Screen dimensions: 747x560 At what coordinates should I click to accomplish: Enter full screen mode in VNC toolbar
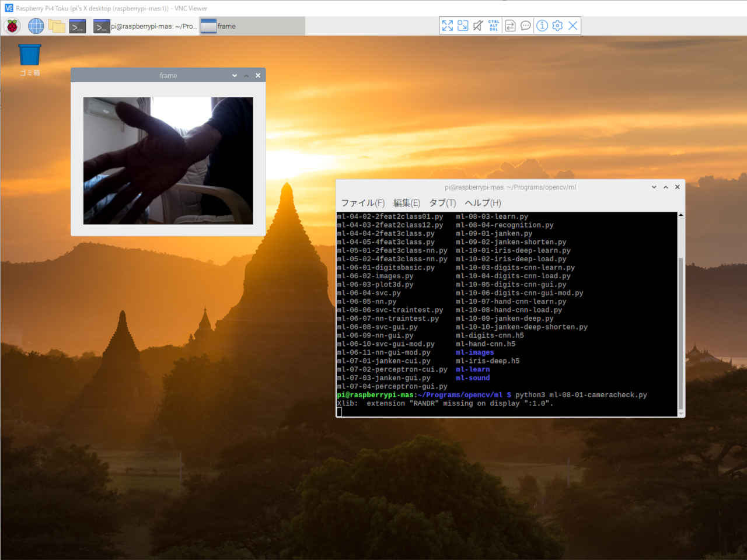(x=447, y=26)
